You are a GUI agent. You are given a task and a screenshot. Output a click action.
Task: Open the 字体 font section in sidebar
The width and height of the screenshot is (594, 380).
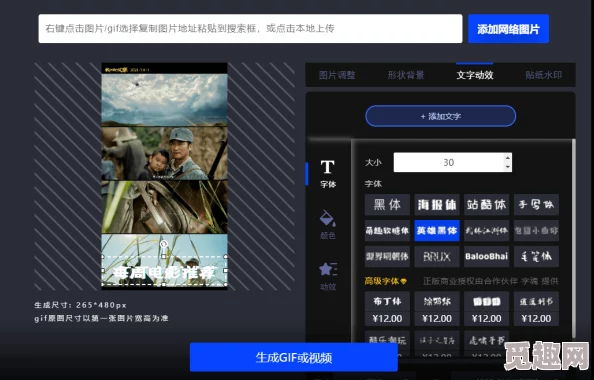(328, 174)
